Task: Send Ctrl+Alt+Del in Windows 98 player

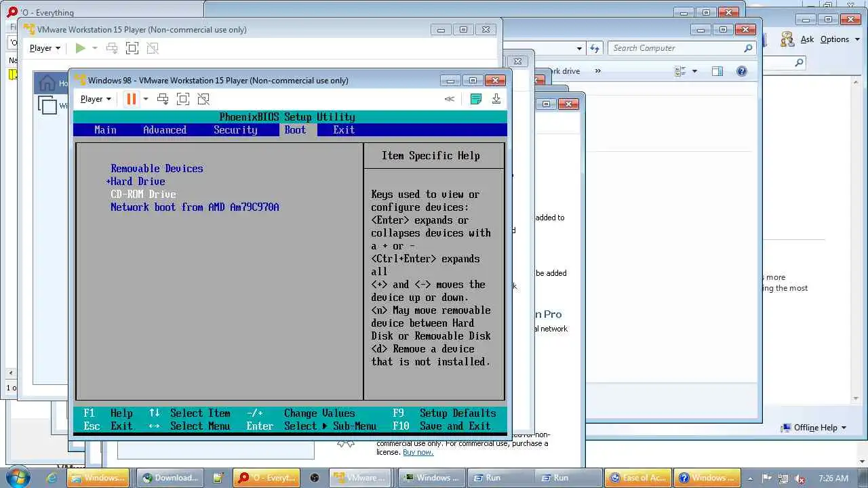Action: [163, 99]
